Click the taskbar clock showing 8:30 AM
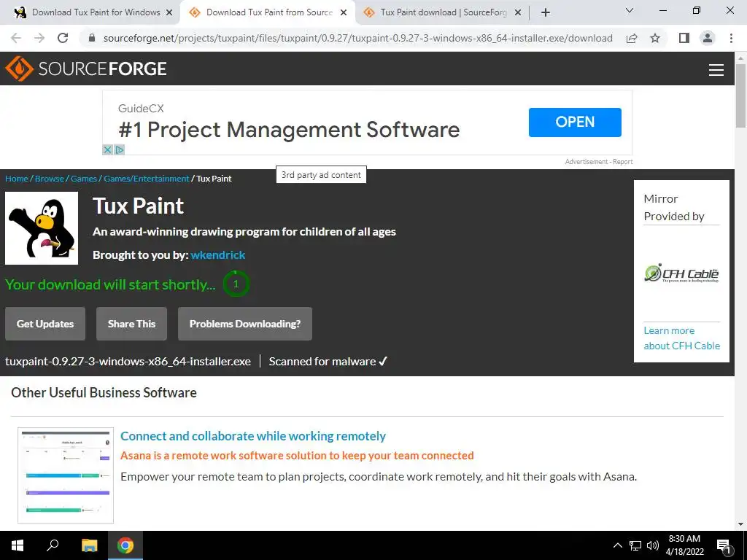 point(684,545)
